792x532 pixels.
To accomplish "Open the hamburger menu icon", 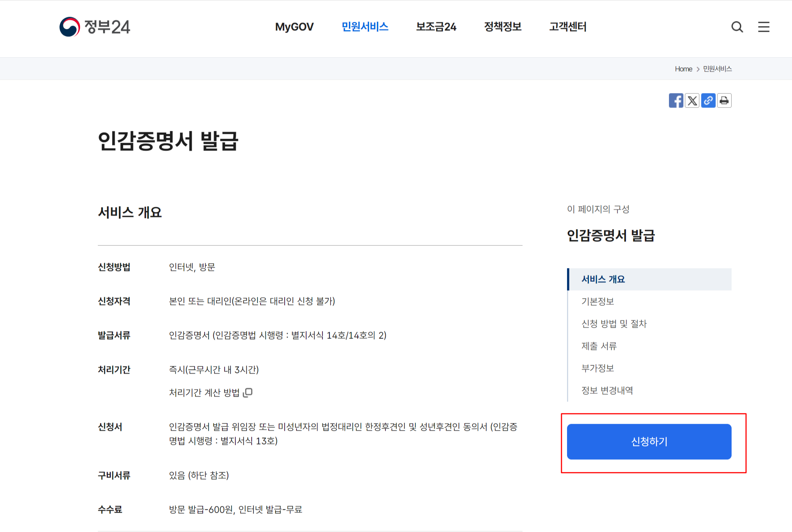I will (x=763, y=27).
